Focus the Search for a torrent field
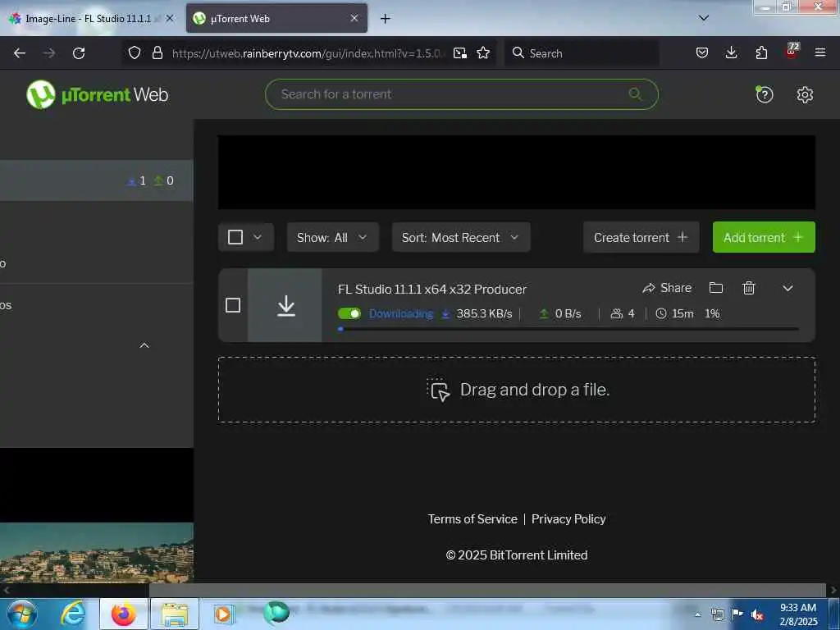840x630 pixels. pos(461,94)
